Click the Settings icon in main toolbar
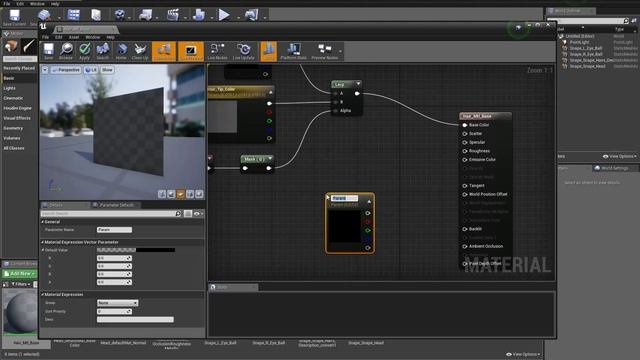 [x=120, y=15]
